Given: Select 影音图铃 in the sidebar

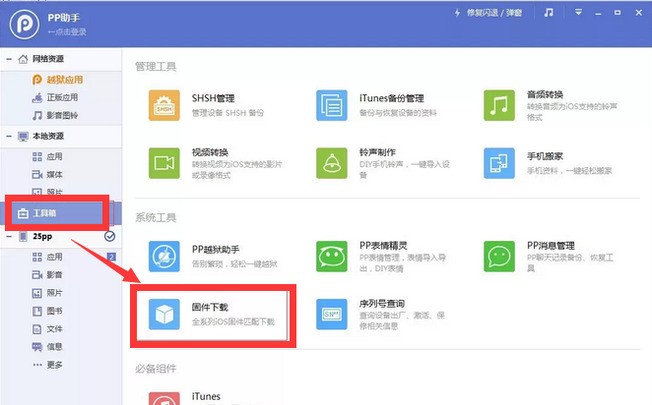Looking at the screenshot, I should click(x=55, y=115).
